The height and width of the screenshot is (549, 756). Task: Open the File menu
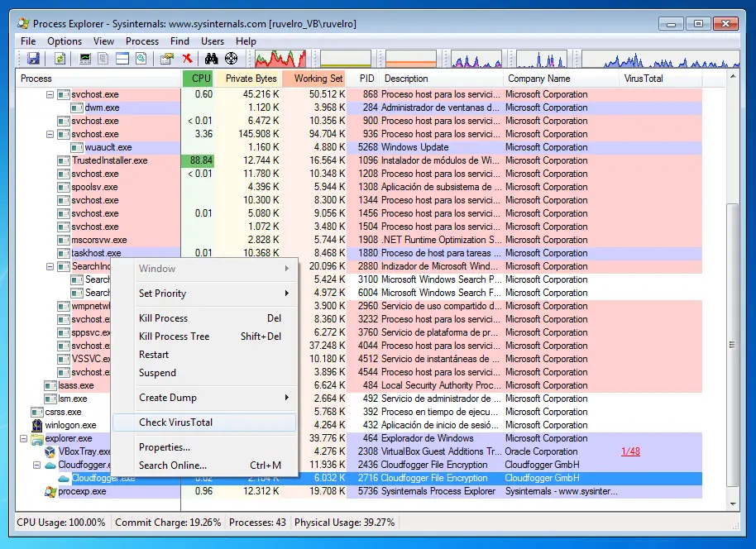tap(28, 41)
